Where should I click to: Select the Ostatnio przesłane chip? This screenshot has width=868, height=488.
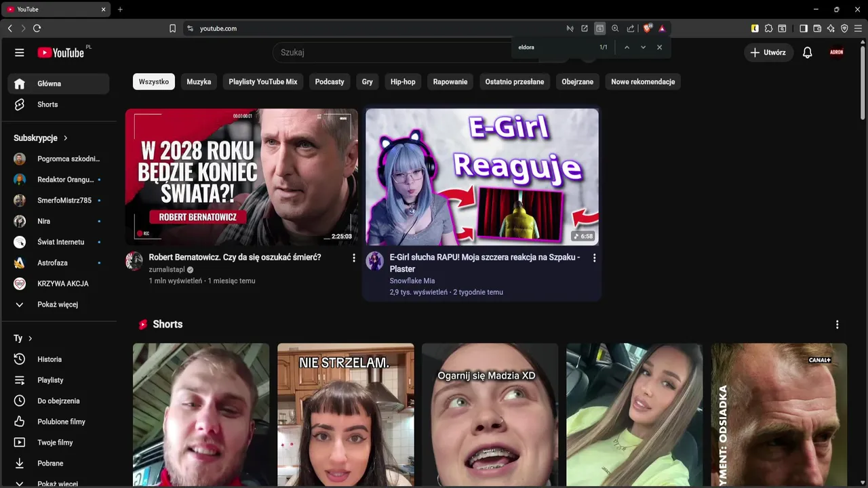pyautogui.click(x=515, y=82)
